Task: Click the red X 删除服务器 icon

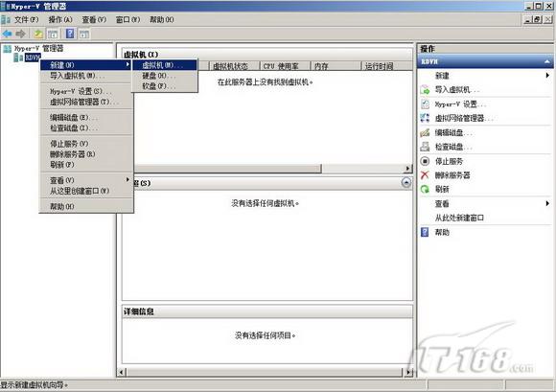Action: pos(425,174)
